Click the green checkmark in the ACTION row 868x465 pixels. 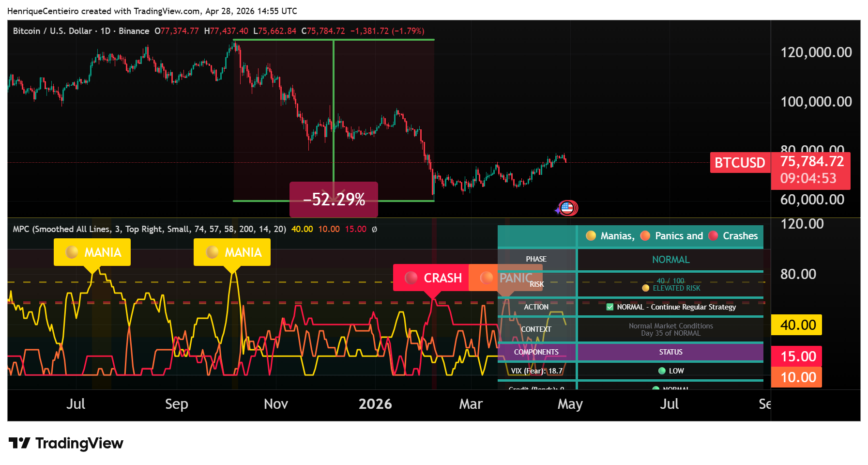coord(610,307)
